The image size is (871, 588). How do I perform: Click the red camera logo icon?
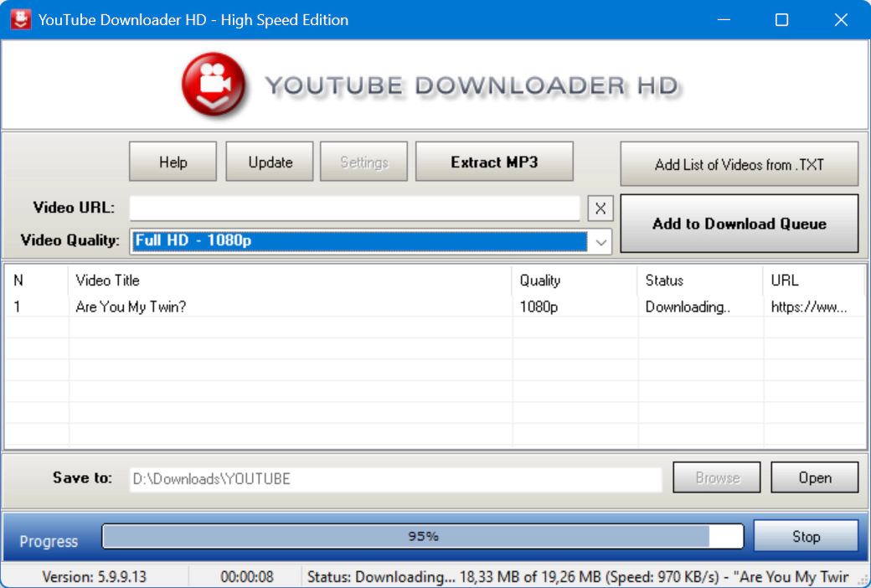coord(214,85)
